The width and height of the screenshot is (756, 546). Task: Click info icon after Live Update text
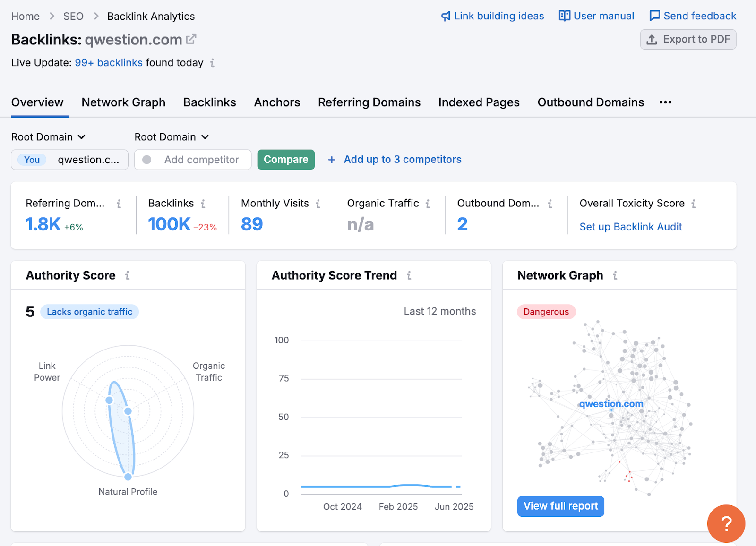point(212,63)
